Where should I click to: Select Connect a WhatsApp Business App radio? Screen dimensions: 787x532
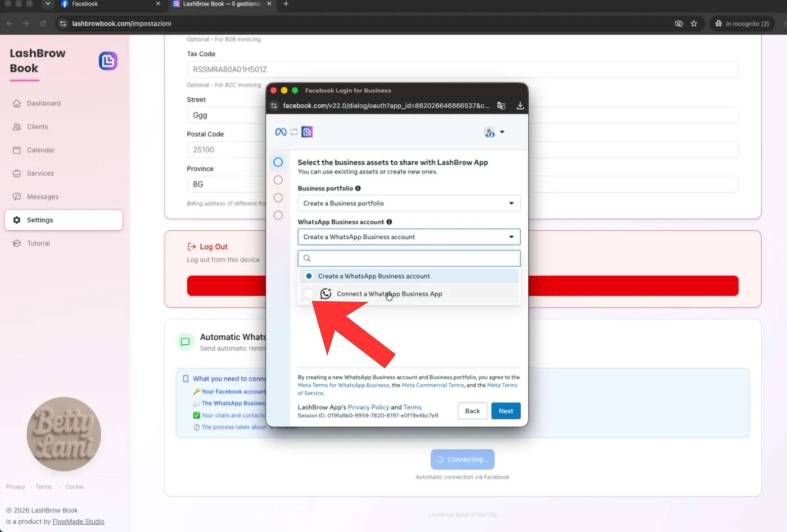tap(309, 294)
